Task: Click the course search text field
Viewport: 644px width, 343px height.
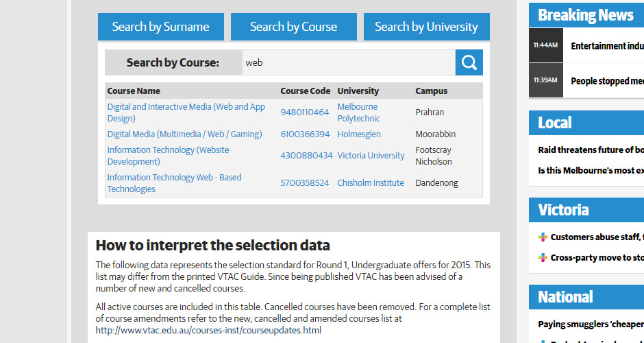Action: point(348,62)
